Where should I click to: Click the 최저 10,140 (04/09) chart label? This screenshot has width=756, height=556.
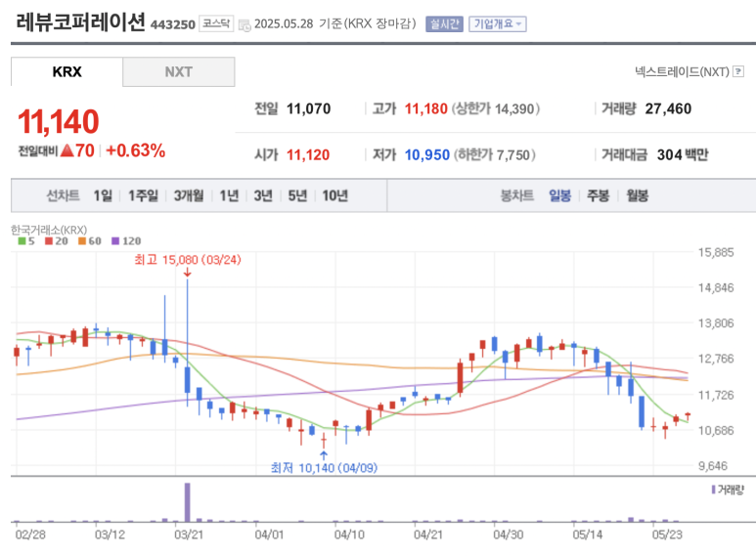tap(324, 468)
